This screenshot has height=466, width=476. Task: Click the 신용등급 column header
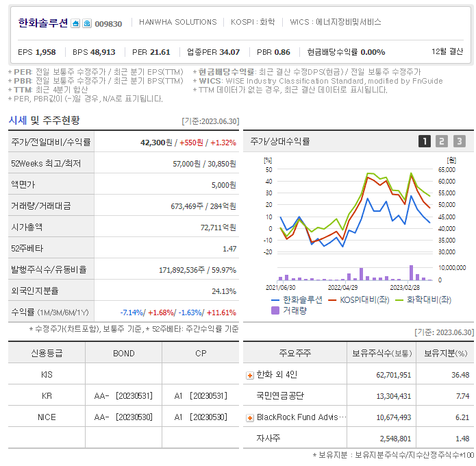[x=47, y=353]
